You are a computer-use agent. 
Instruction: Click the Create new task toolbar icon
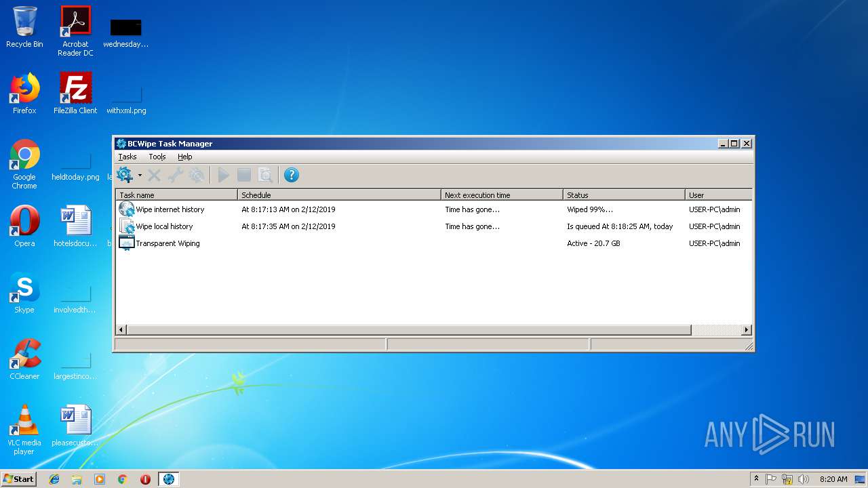click(125, 175)
